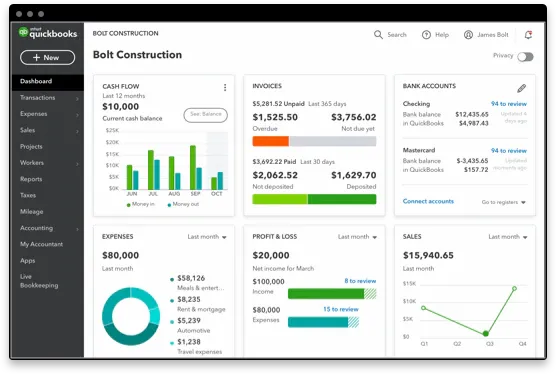Click the New button
Screen dimensions: 556x374
pyautogui.click(x=48, y=57)
